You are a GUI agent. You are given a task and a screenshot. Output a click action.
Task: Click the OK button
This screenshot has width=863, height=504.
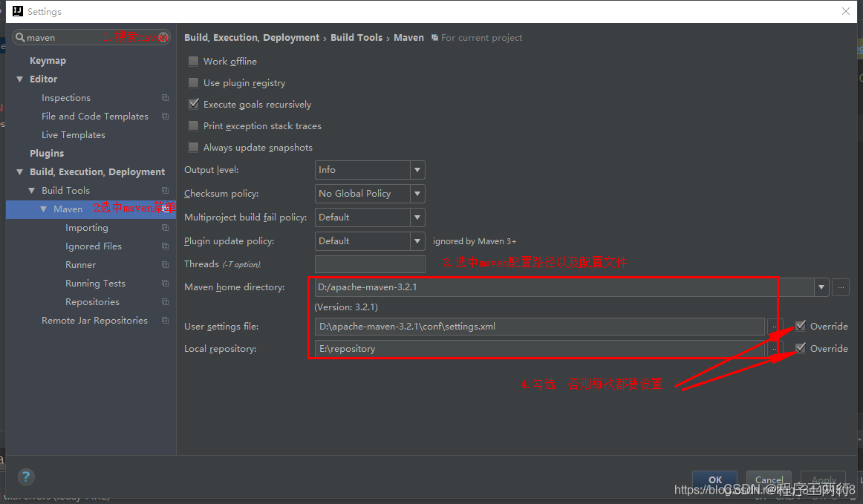point(715,480)
